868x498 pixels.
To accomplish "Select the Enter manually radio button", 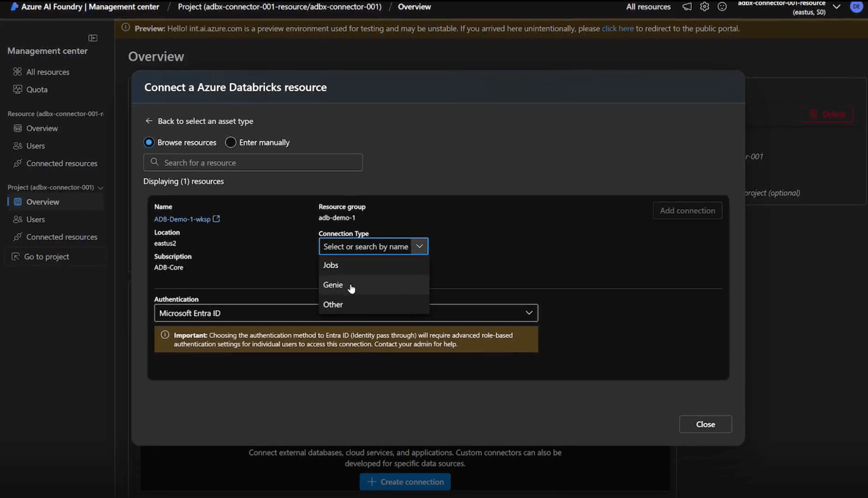I will tap(231, 142).
